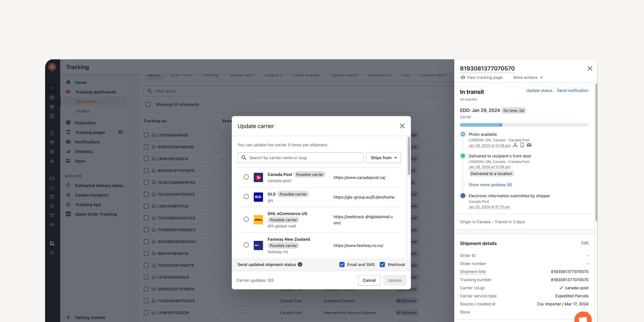Click the delivery progress bar
The height and width of the screenshot is (322, 644).
coord(524,125)
